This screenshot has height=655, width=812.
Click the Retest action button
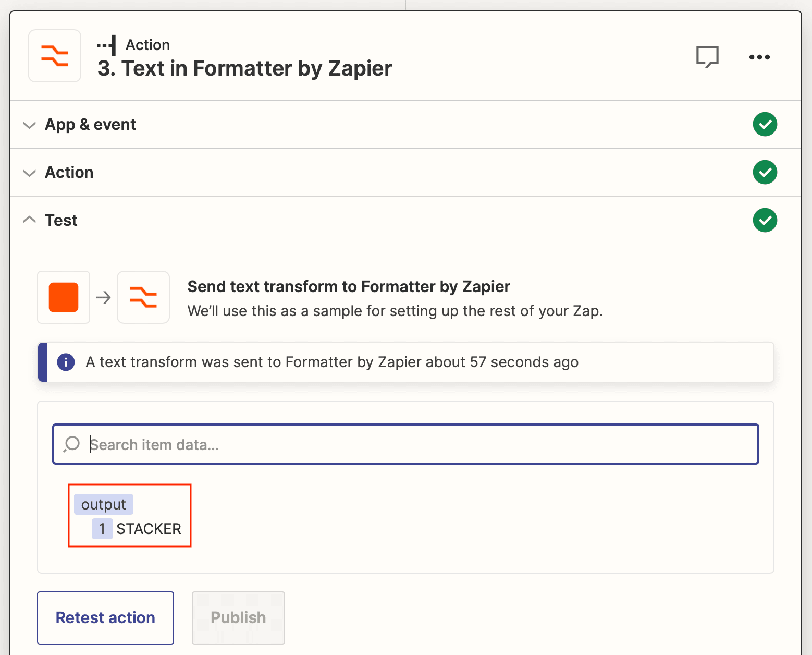point(105,617)
